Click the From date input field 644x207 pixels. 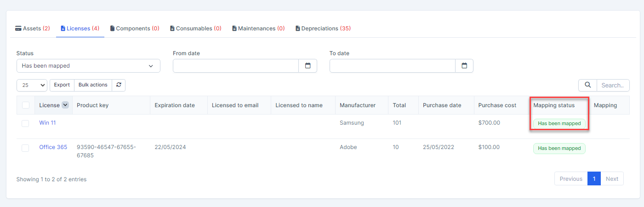pyautogui.click(x=236, y=66)
